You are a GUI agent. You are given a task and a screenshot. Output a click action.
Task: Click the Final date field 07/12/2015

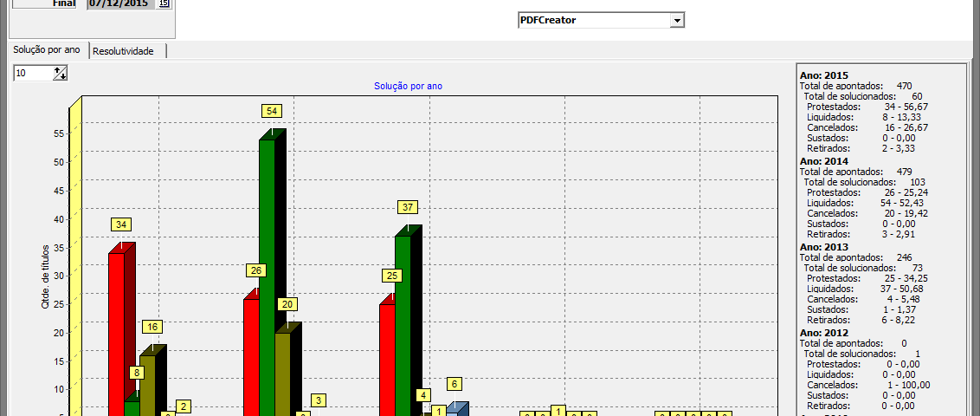pos(121,4)
